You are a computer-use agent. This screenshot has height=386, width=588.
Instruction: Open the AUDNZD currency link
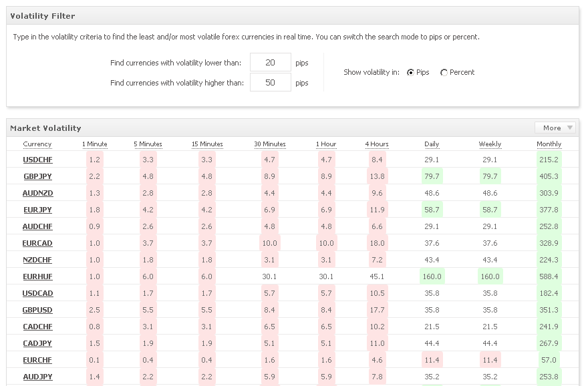37,193
